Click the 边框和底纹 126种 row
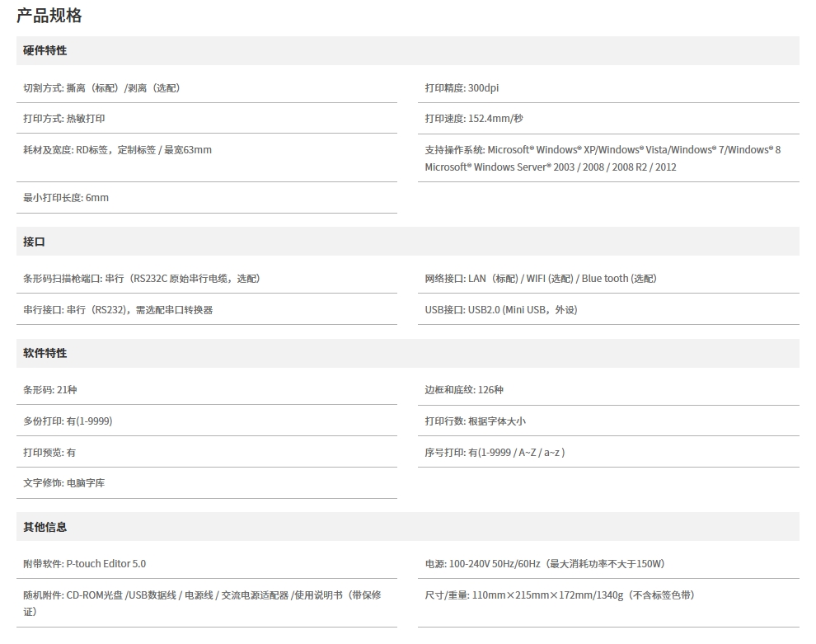Viewport: 816px width, 644px height. 464,389
